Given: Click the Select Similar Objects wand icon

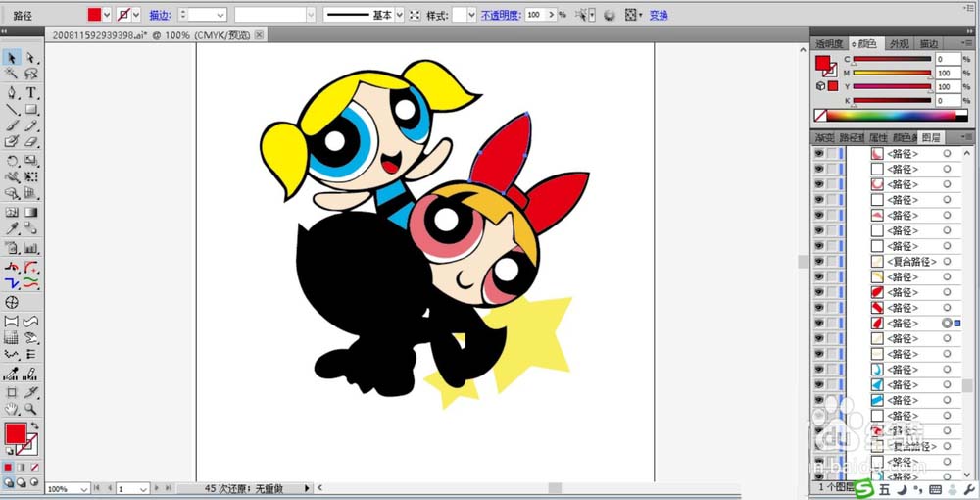Looking at the screenshot, I should click(x=583, y=15).
